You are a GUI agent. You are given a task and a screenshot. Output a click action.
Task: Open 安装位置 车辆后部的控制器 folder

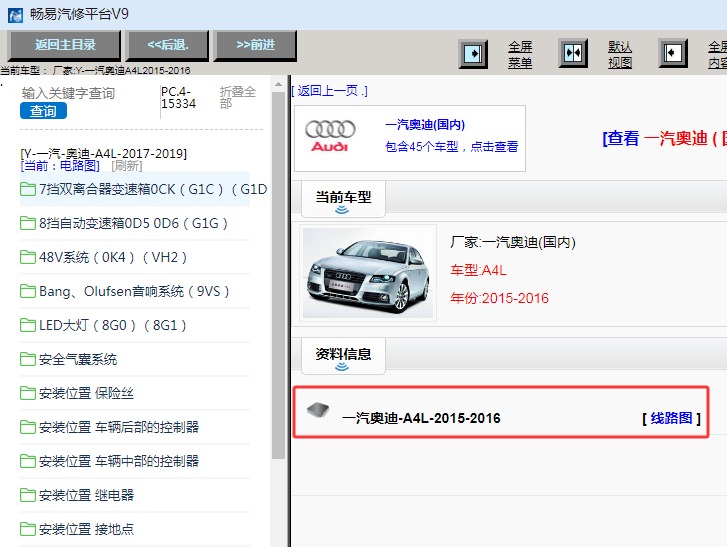pos(135,427)
